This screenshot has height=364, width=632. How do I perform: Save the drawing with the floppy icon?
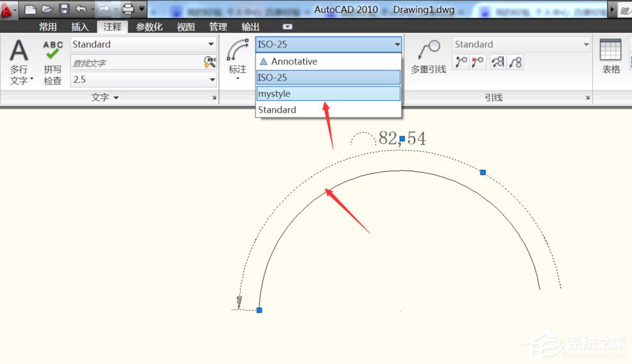[64, 9]
